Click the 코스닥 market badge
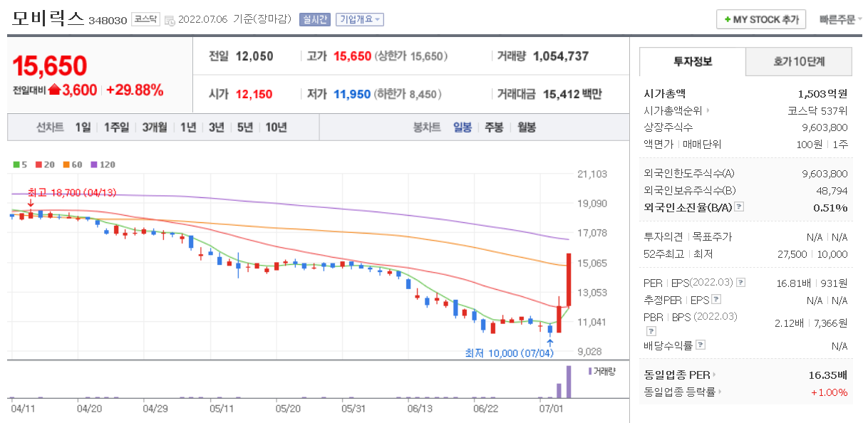Viewport: 868px width, 423px height. coord(145,20)
